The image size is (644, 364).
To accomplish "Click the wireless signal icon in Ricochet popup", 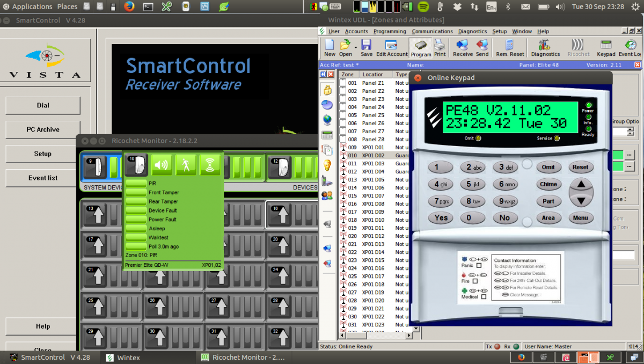I will 210,165.
